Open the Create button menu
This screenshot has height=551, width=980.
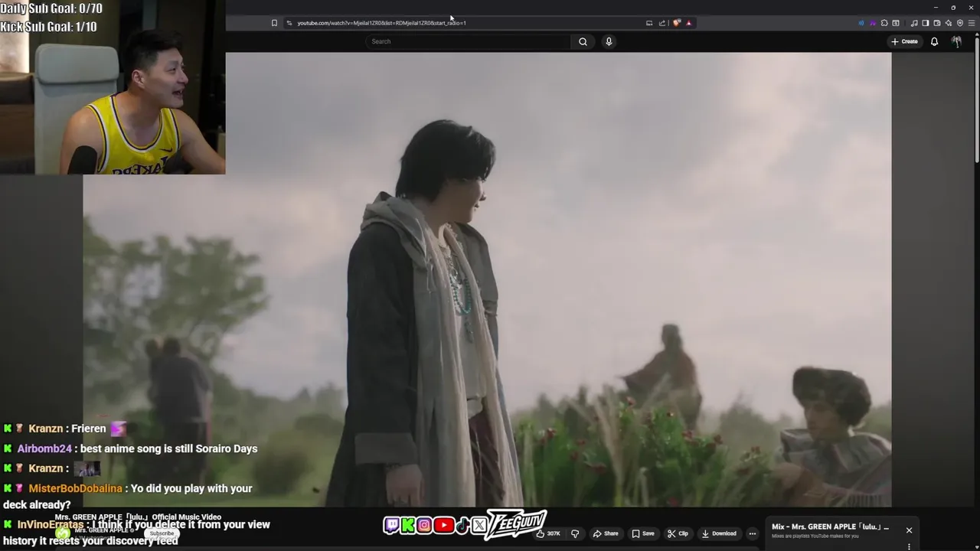pyautogui.click(x=904, y=41)
